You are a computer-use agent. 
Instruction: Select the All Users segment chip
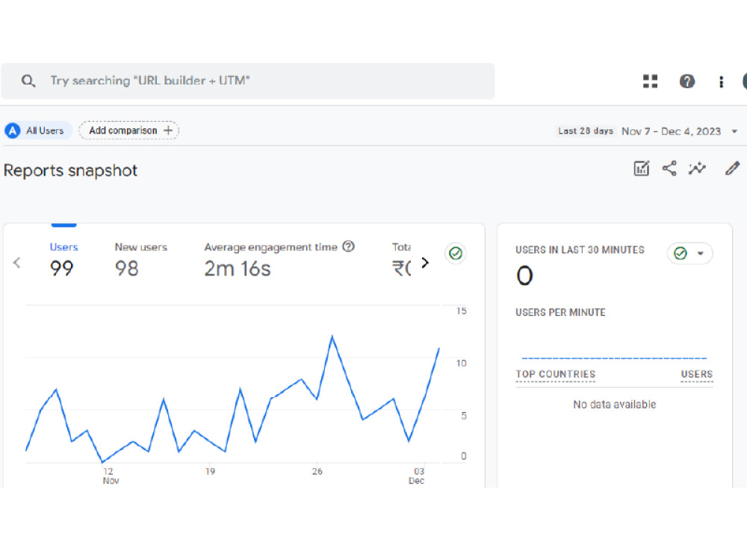[38, 131]
